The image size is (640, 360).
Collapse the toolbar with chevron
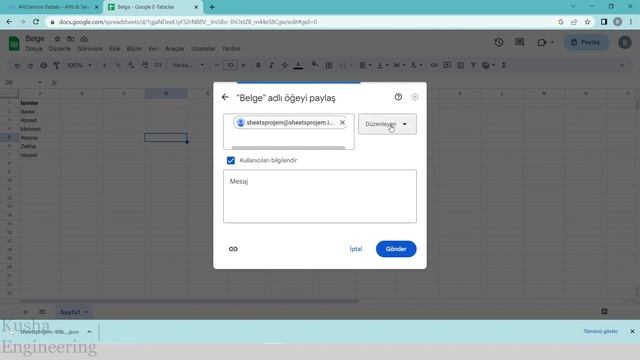[621, 65]
